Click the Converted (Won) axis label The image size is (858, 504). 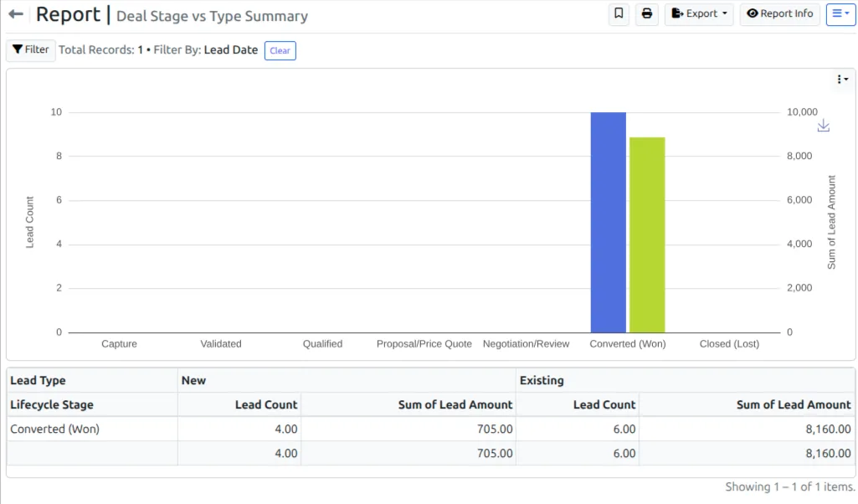pyautogui.click(x=628, y=343)
